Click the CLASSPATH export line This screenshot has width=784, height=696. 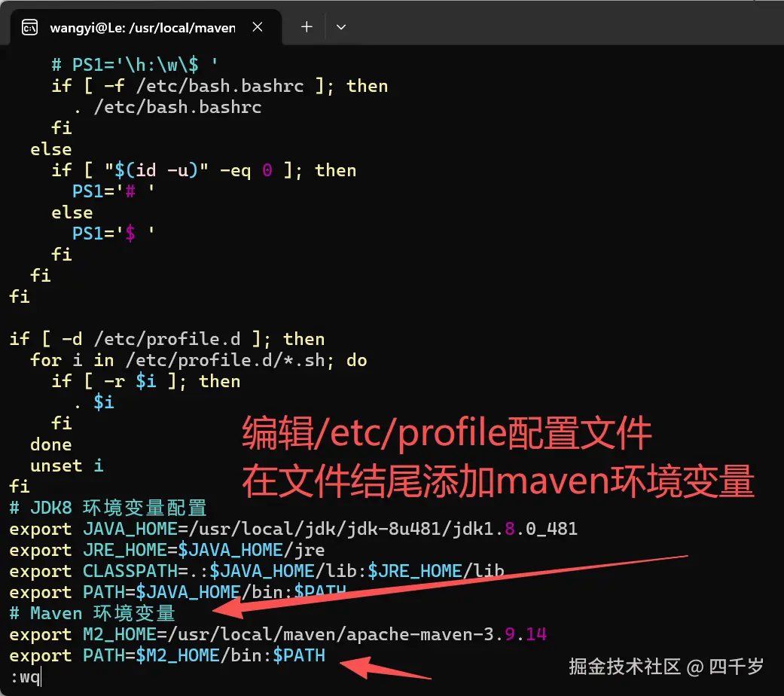pyautogui.click(x=249, y=571)
